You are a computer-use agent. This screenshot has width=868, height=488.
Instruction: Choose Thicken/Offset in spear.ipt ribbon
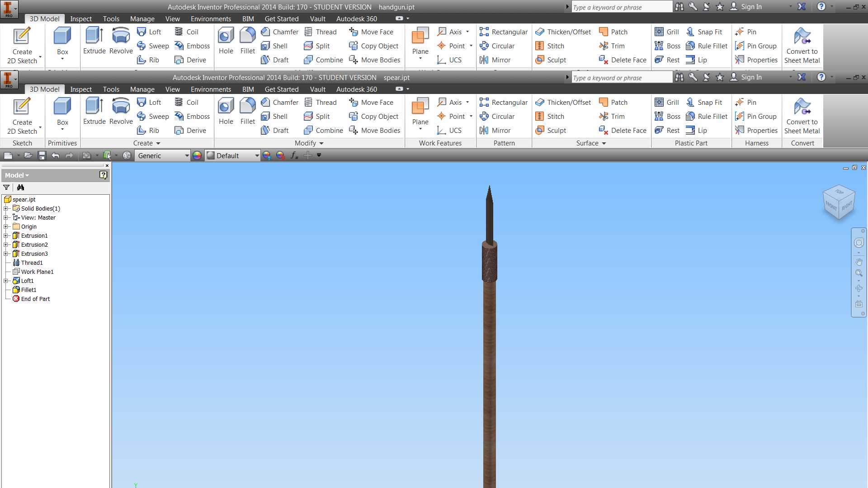click(563, 103)
